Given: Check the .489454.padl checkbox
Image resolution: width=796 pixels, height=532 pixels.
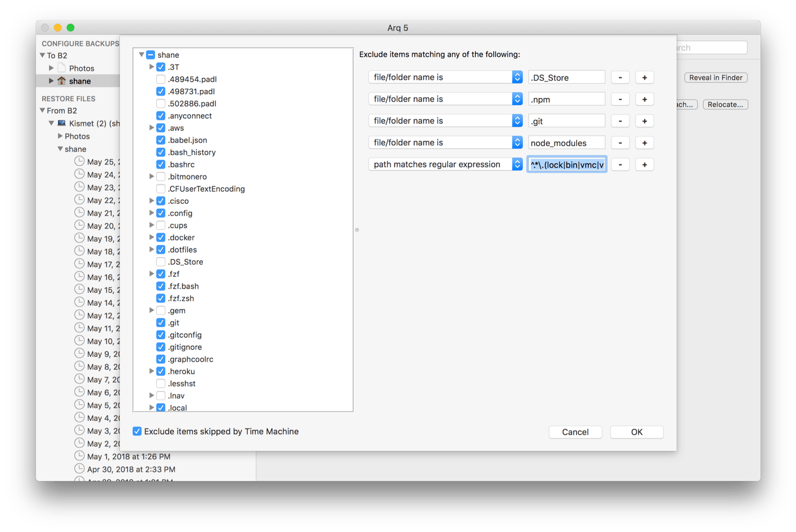Looking at the screenshot, I should pyautogui.click(x=161, y=79).
